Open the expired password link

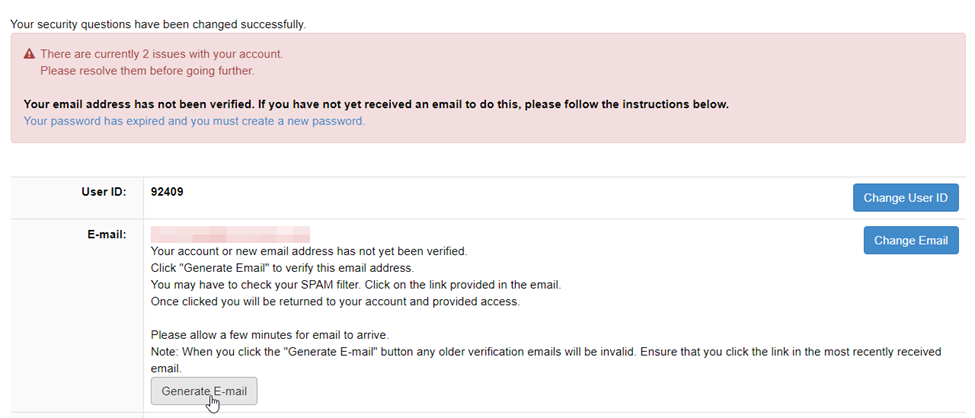tap(194, 121)
